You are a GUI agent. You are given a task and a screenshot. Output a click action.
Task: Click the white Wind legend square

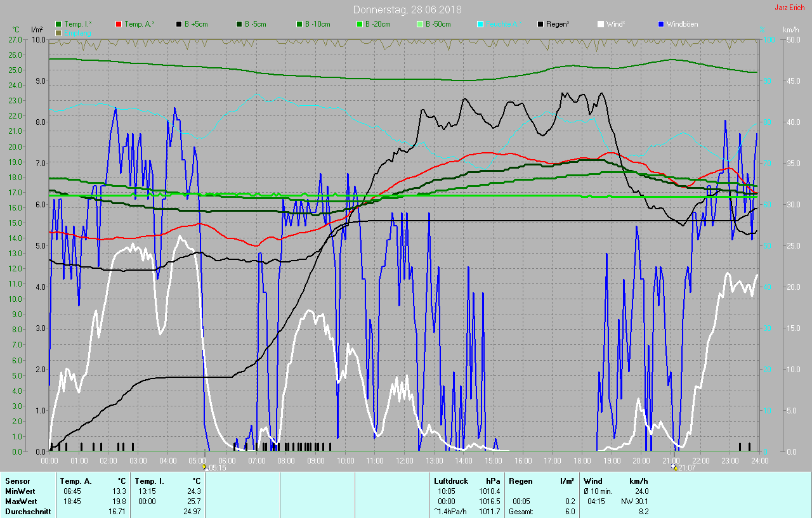(x=601, y=24)
